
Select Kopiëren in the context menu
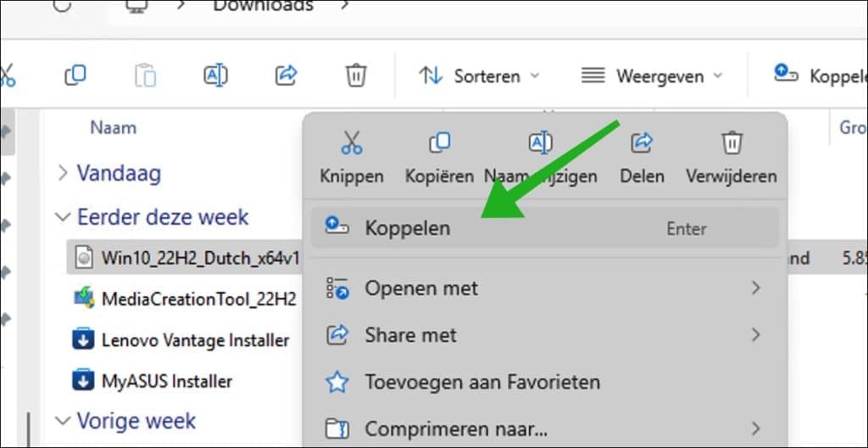pyautogui.click(x=440, y=158)
